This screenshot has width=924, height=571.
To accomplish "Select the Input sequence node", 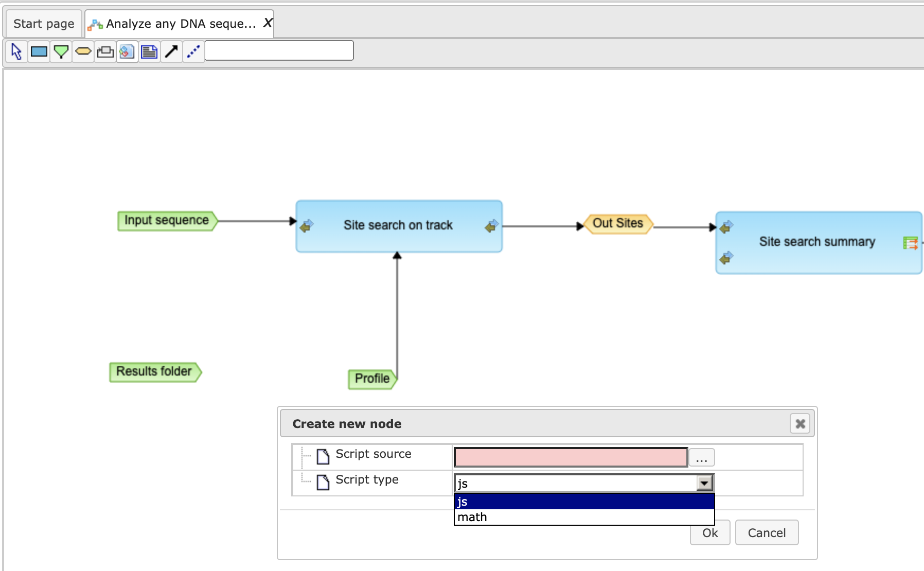I will [167, 221].
